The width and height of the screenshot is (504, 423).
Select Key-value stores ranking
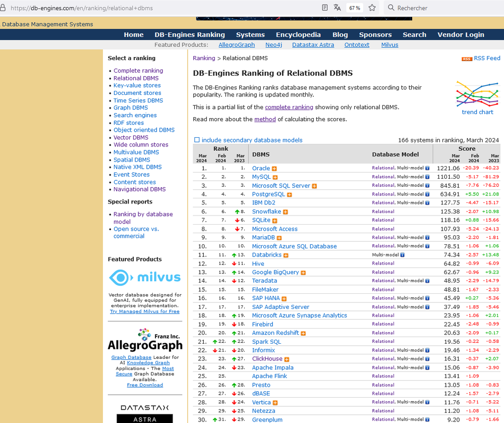click(137, 85)
